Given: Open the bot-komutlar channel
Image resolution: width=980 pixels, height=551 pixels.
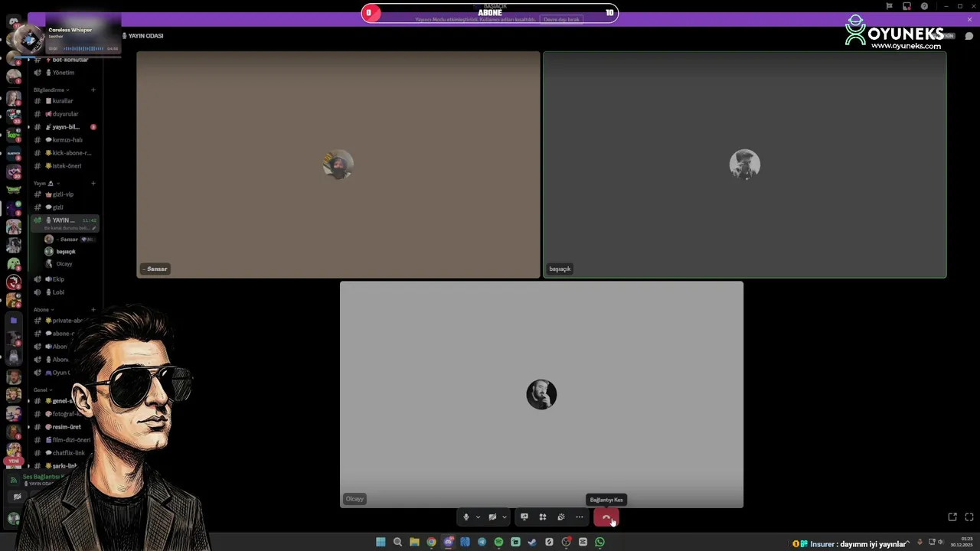Looking at the screenshot, I should click(64, 60).
